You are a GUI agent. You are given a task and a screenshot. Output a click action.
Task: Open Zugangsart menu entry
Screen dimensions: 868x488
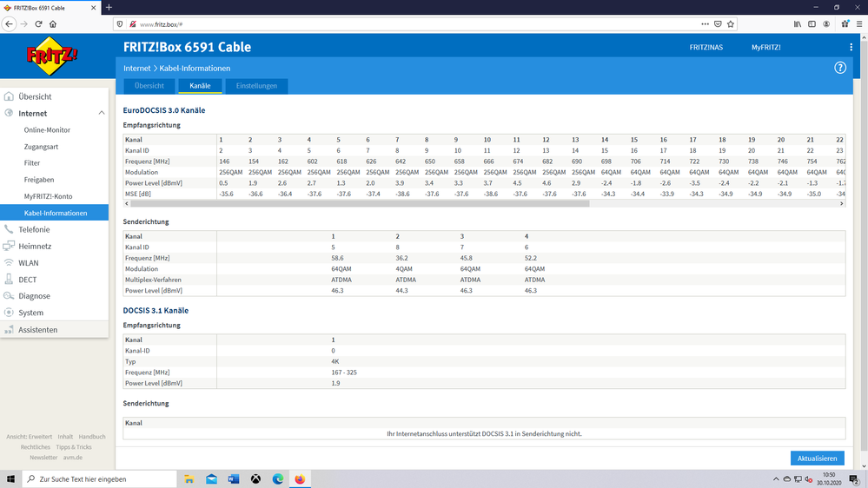[x=41, y=147]
